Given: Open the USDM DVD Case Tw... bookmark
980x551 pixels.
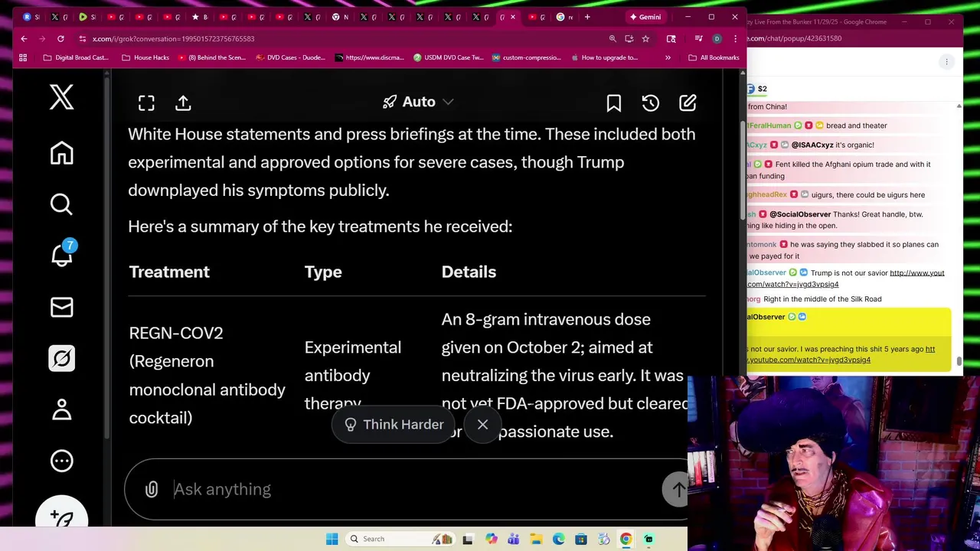Looking at the screenshot, I should [448, 57].
